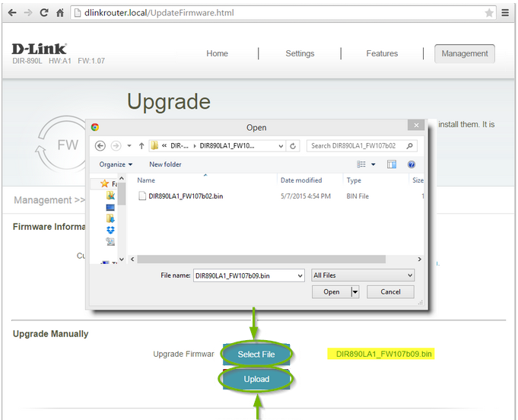Viewport: 518px width, 420px height.
Task: Expand the view options dropdown arrow
Action: click(373, 164)
